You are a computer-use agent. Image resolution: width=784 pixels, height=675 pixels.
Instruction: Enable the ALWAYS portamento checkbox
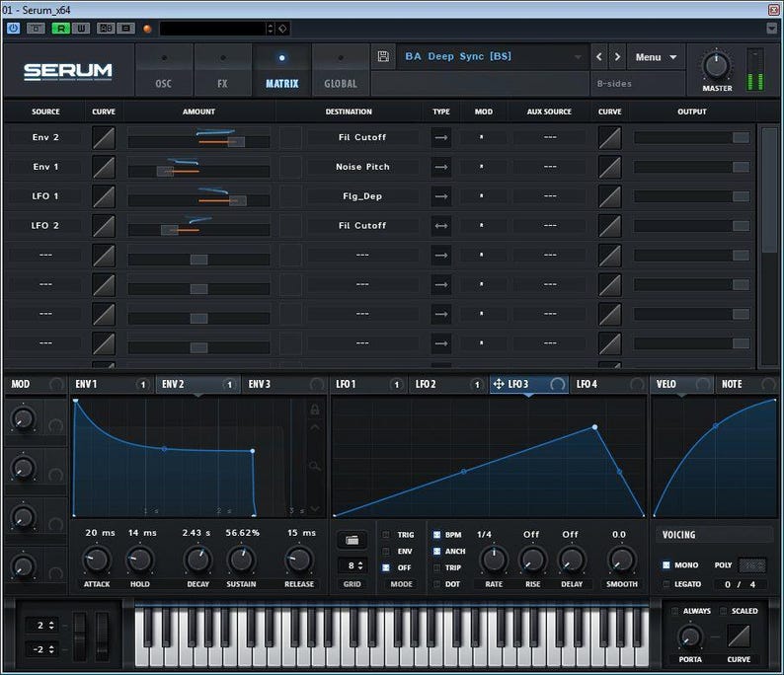click(x=675, y=611)
